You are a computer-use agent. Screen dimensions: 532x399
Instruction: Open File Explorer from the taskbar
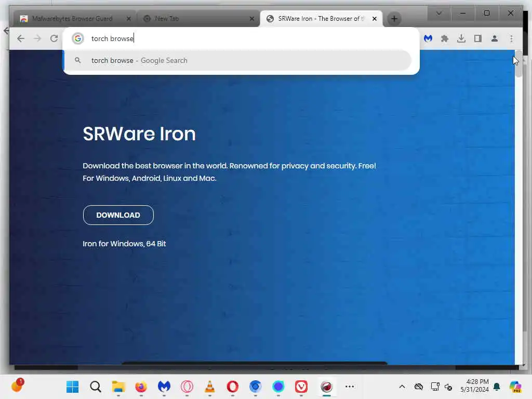[118, 387]
